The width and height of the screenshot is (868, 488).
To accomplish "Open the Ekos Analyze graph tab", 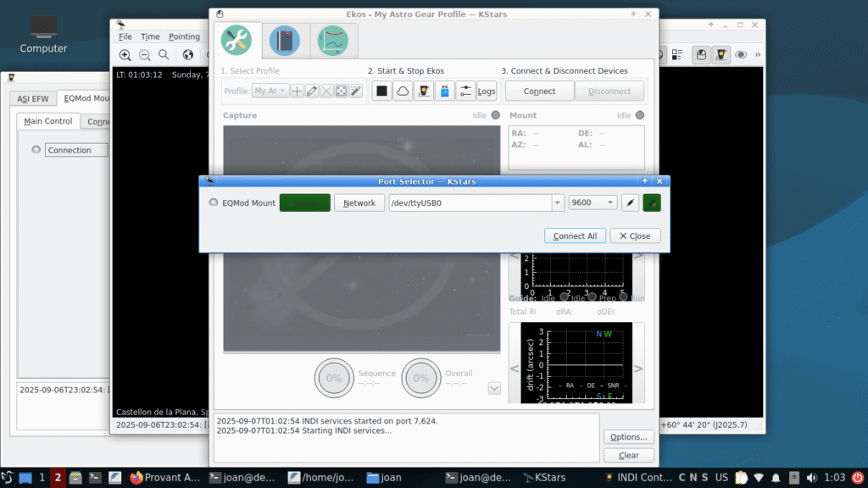I will tap(333, 40).
